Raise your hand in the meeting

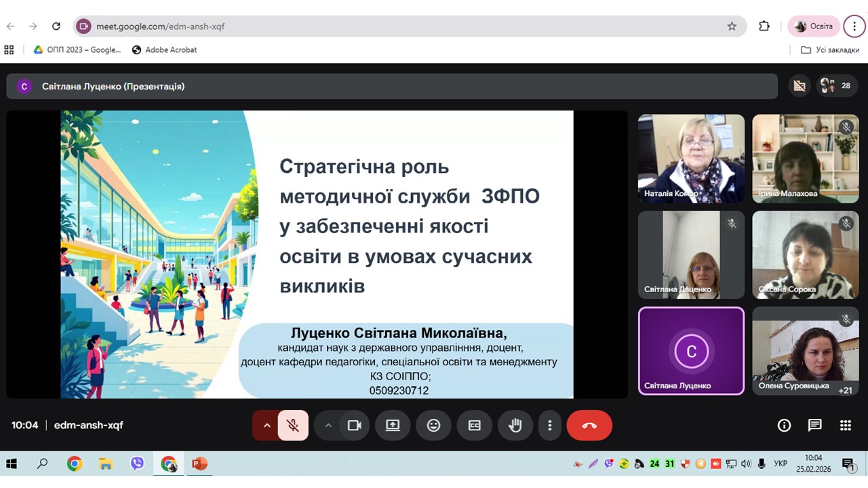[515, 426]
